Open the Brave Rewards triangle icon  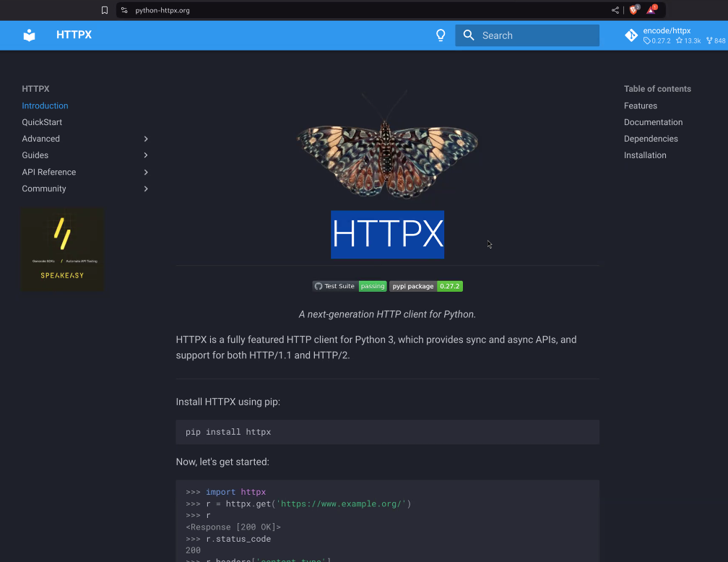click(x=651, y=10)
